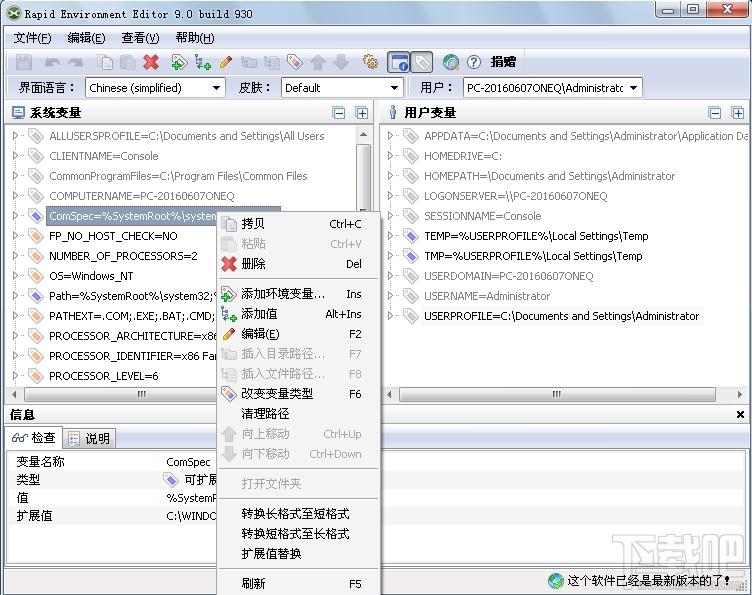The image size is (752, 595).
Task: Open the 文件(F) menu
Action: [32, 37]
